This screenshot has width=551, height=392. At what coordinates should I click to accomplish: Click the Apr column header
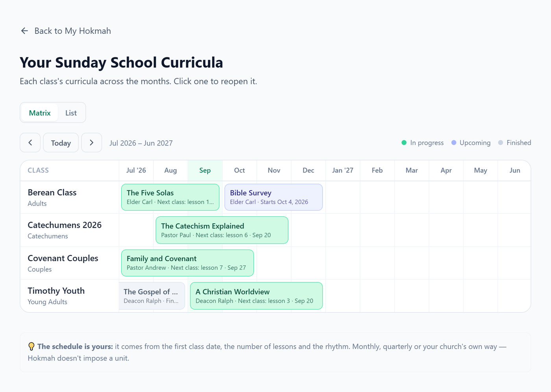(446, 170)
